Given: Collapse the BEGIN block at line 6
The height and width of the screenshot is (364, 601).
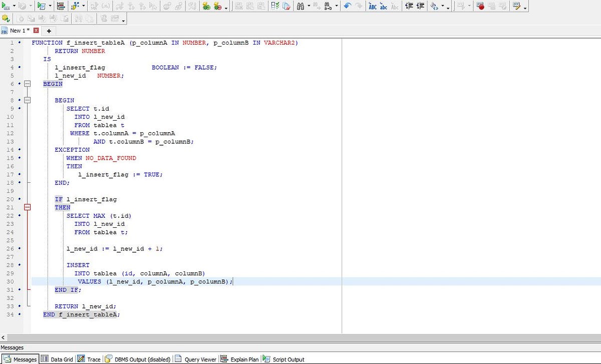Looking at the screenshot, I should [x=28, y=84].
